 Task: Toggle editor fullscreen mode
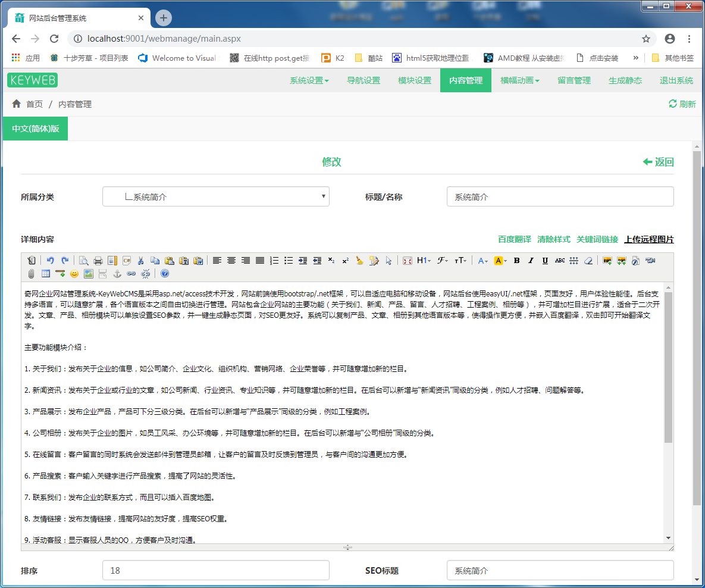tap(408, 261)
